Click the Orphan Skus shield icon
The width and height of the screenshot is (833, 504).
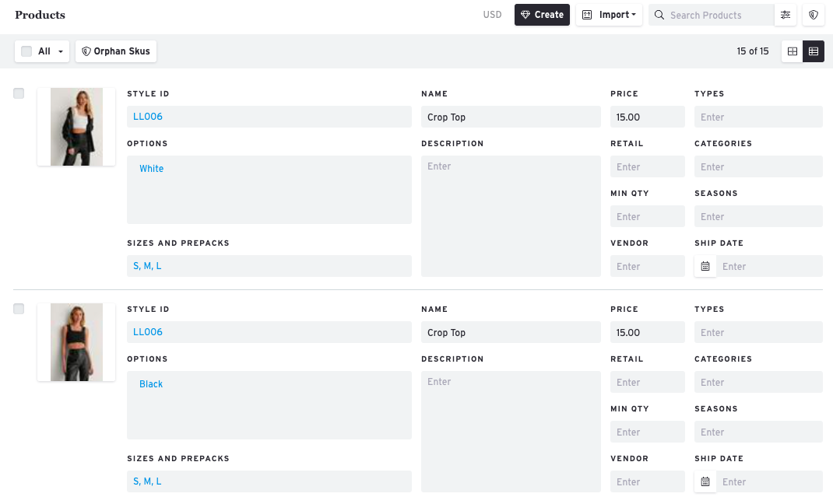pos(85,51)
